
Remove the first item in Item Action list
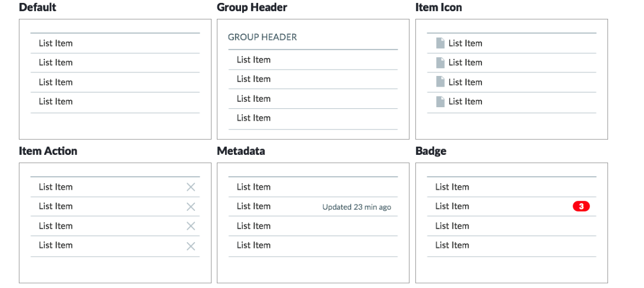190,187
